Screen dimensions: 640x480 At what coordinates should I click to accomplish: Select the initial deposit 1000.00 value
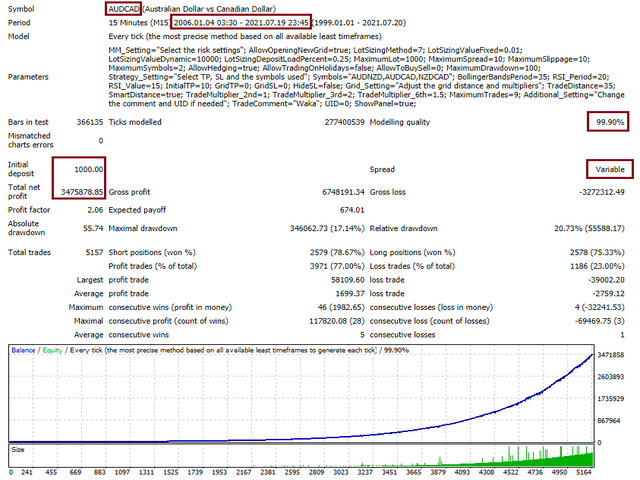point(89,169)
